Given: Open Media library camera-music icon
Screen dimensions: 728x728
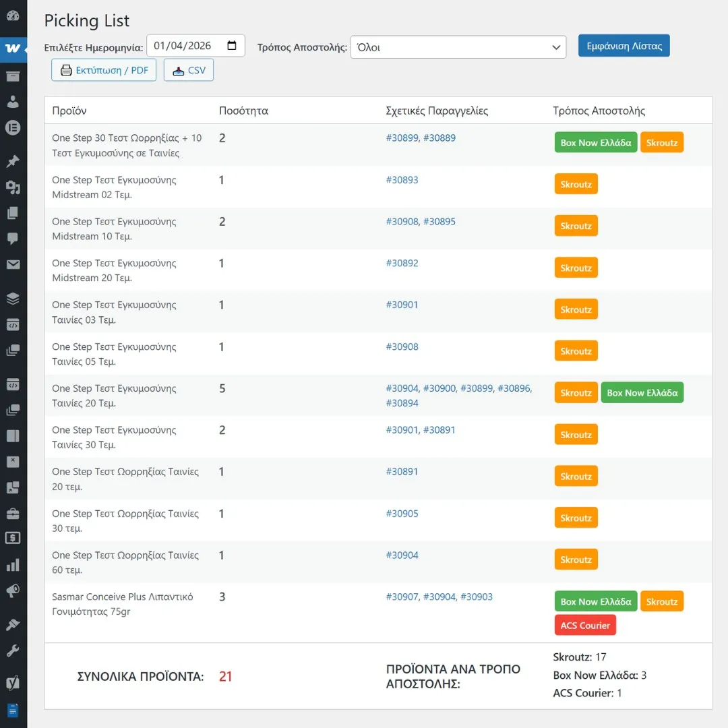Looking at the screenshot, I should [13, 187].
